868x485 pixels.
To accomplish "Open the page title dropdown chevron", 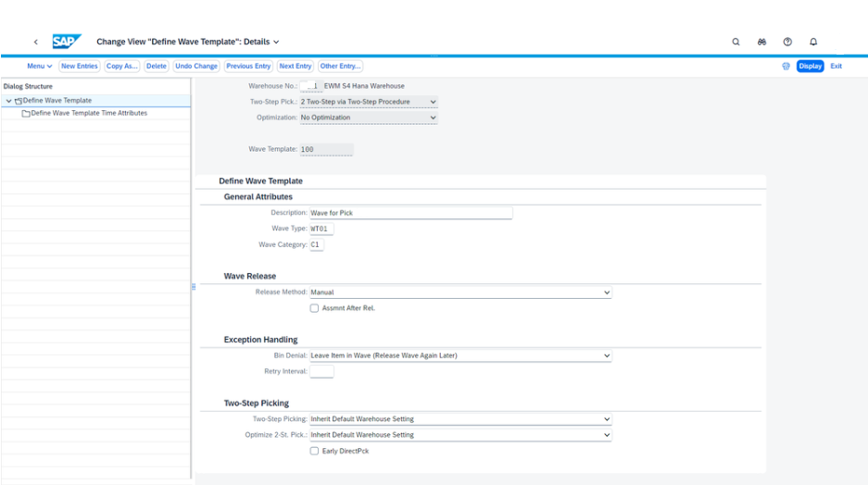I will (276, 42).
